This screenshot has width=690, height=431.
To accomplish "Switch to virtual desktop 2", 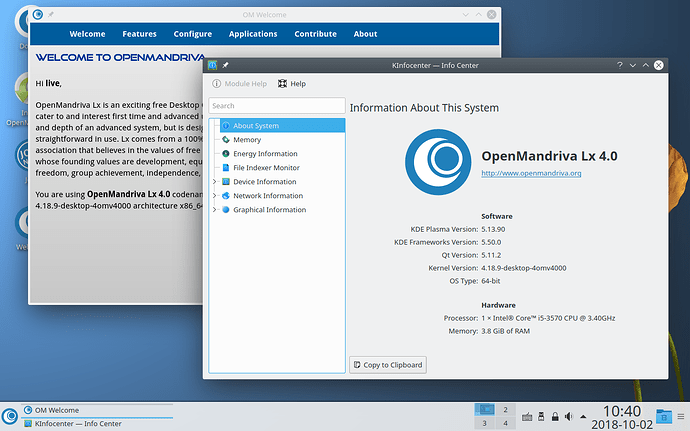I will click(x=506, y=409).
